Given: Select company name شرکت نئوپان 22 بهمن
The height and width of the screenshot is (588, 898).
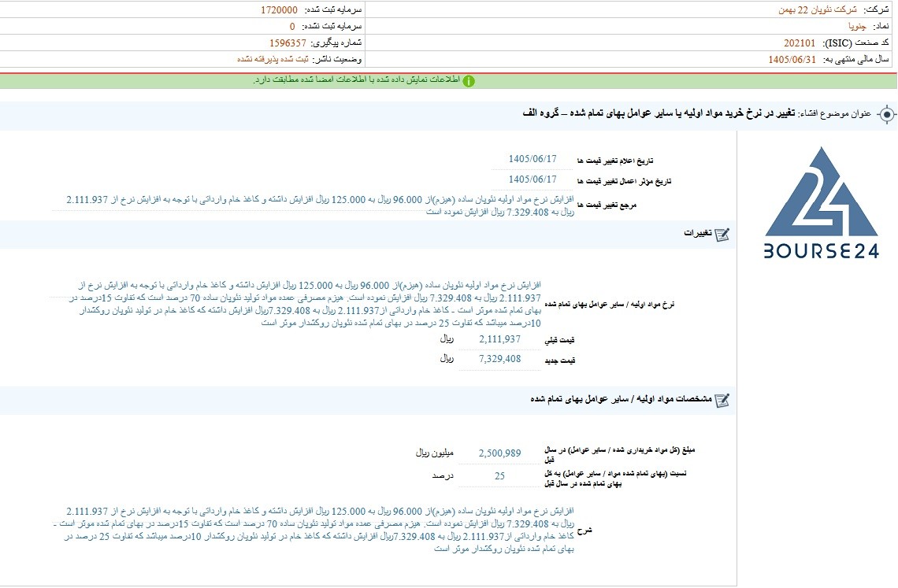Looking at the screenshot, I should [818, 9].
